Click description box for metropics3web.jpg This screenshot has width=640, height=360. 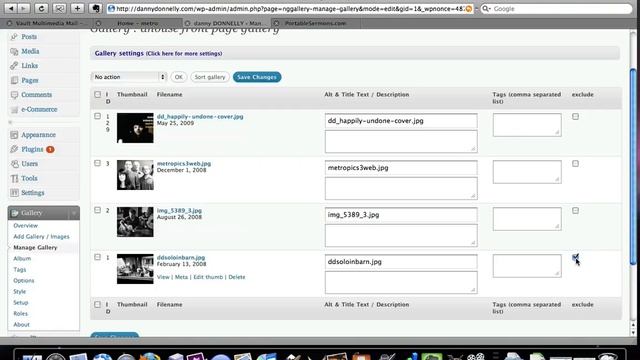coord(401,189)
